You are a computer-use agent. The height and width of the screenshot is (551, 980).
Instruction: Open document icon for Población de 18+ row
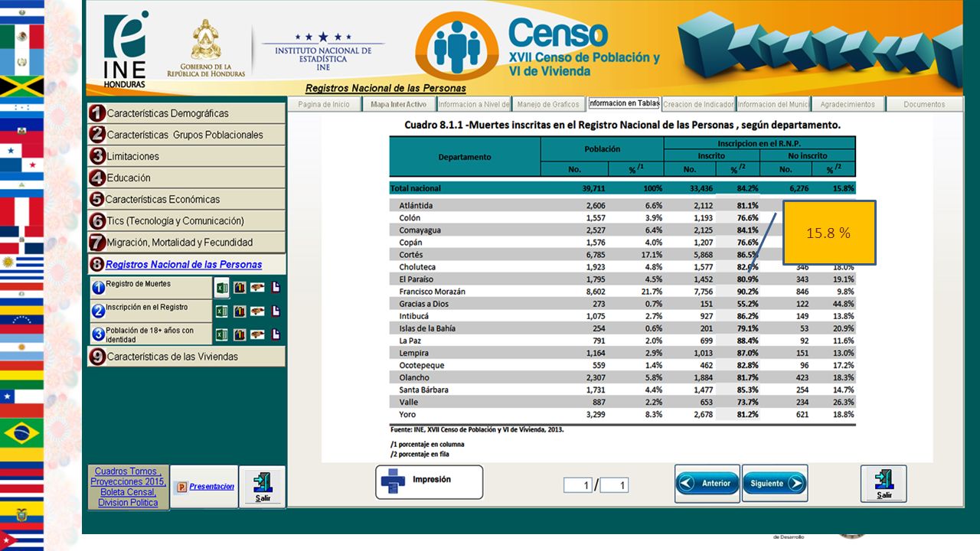[x=276, y=334]
